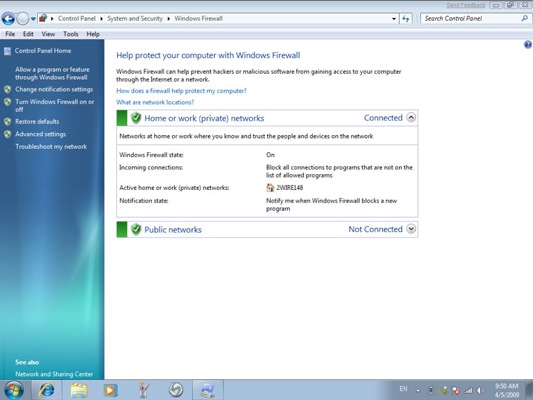The width and height of the screenshot is (533, 400).
Task: Click How does a firewall help protect link
Action: (181, 91)
